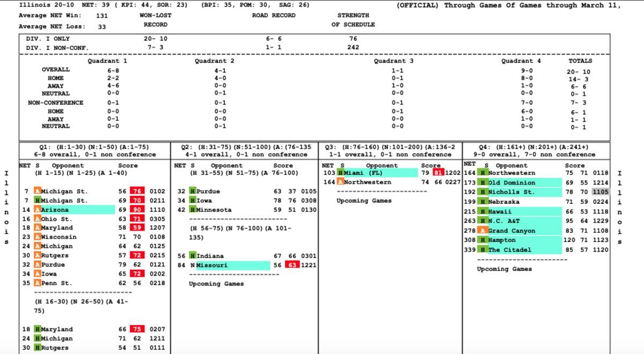Select the "NON-CONFERENCE" row label

coord(56,102)
